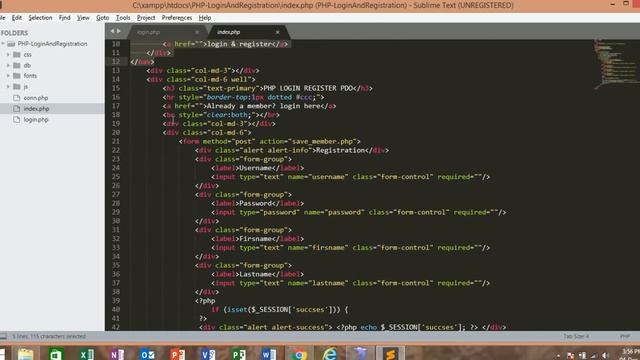Go to previous tab with left arrow
Screen dimensions: 640x360
click(x=112, y=31)
